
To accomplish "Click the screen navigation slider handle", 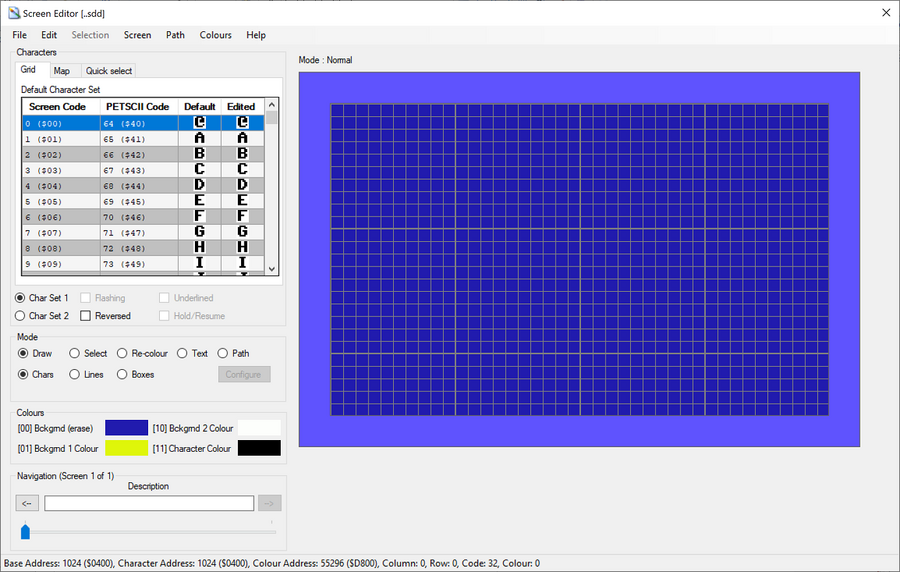I will (x=25, y=531).
